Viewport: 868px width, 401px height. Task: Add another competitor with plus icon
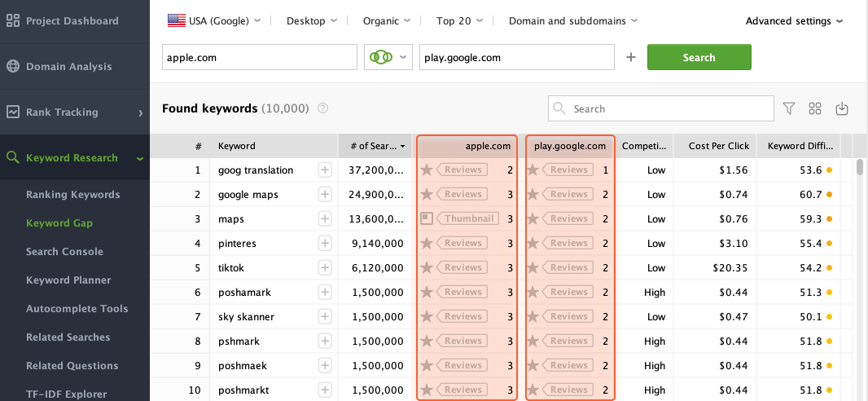[630, 57]
